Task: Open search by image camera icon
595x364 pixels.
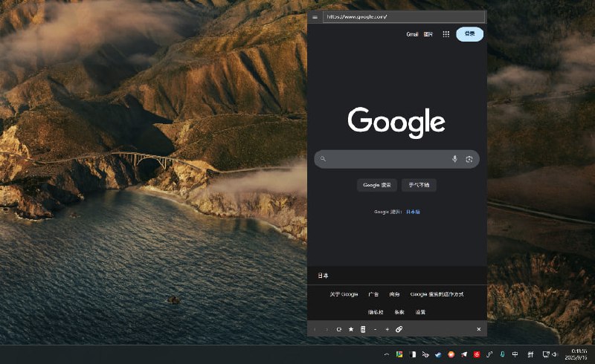Action: (469, 159)
